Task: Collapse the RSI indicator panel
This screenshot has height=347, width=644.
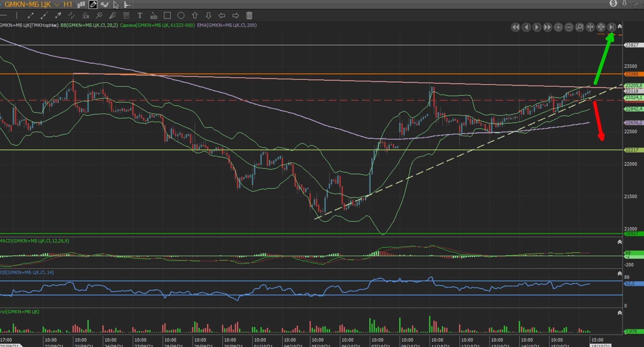Action: [x=619, y=273]
